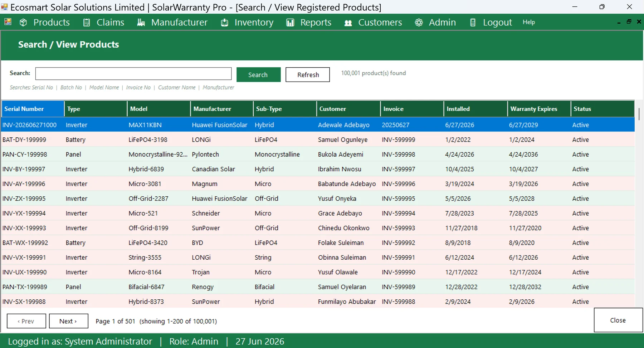The image size is (644, 348).
Task: Select row INV-XX-199993
Action: (x=318, y=228)
